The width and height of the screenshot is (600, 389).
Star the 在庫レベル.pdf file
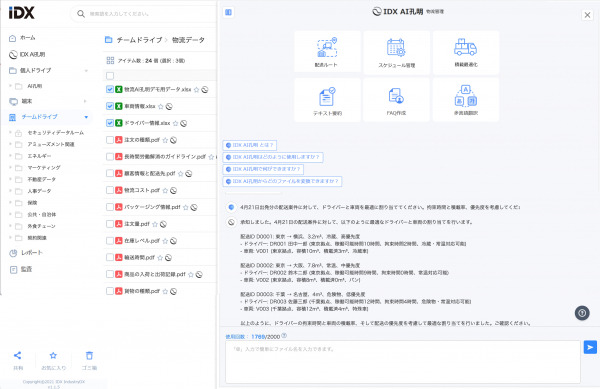165,241
